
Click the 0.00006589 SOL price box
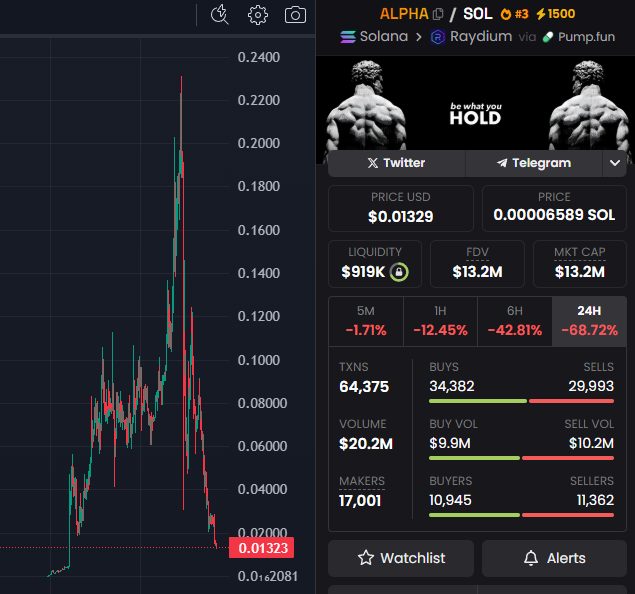click(x=554, y=209)
